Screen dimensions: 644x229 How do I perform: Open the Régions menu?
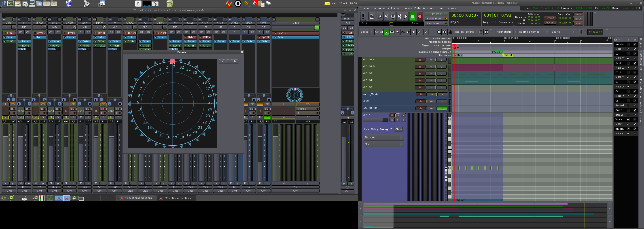407,8
